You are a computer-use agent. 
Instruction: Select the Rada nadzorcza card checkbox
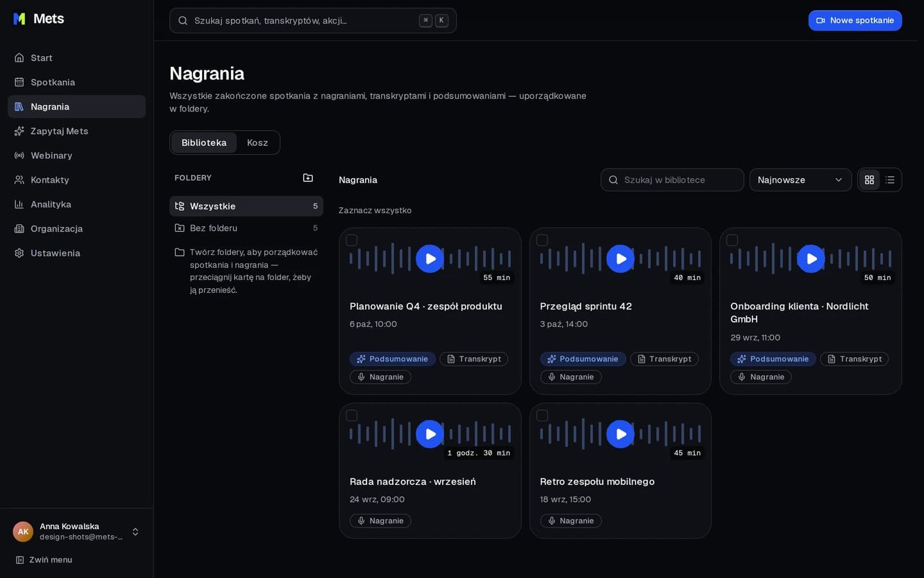tap(352, 416)
